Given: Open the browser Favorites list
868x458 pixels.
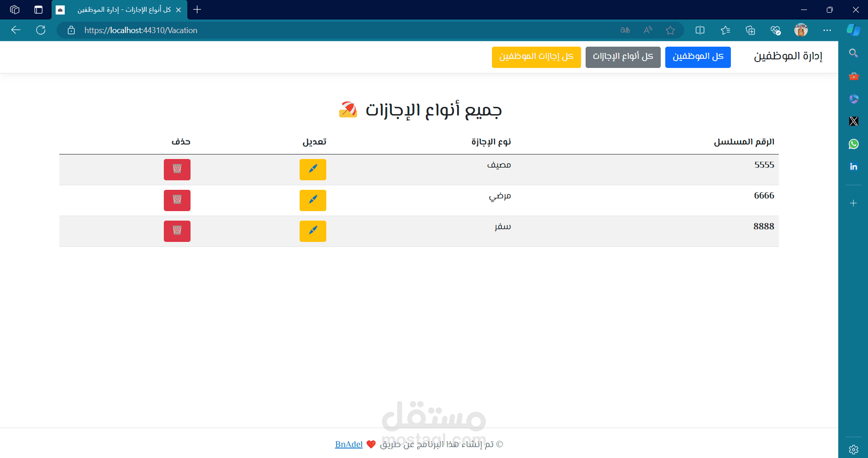Looking at the screenshot, I should click(x=725, y=30).
